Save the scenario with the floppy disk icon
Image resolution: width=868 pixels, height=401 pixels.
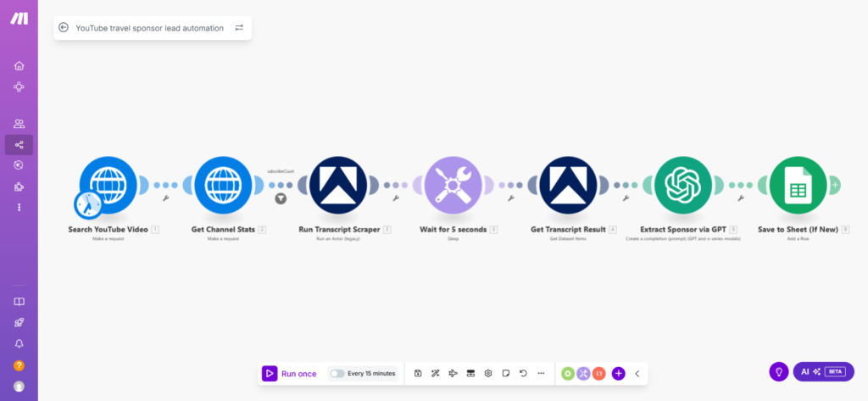[418, 373]
